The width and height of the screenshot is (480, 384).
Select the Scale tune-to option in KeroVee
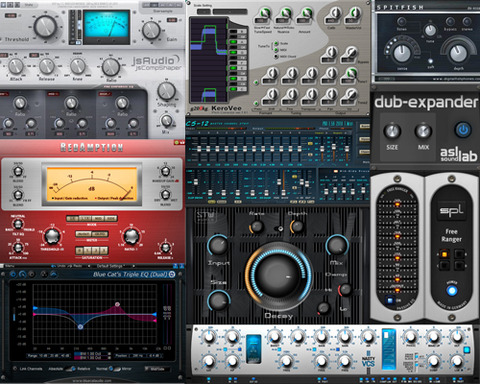click(276, 44)
